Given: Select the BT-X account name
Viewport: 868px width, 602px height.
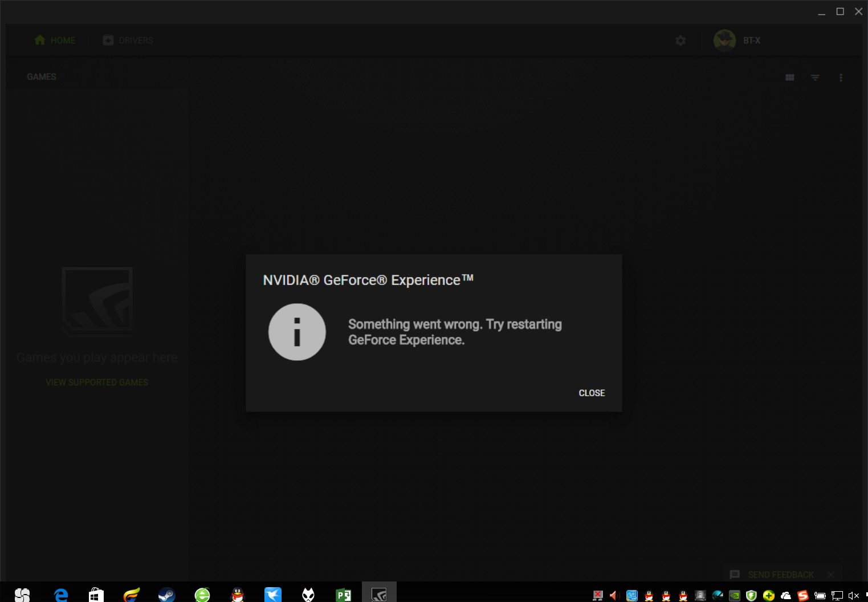Looking at the screenshot, I should (x=752, y=40).
